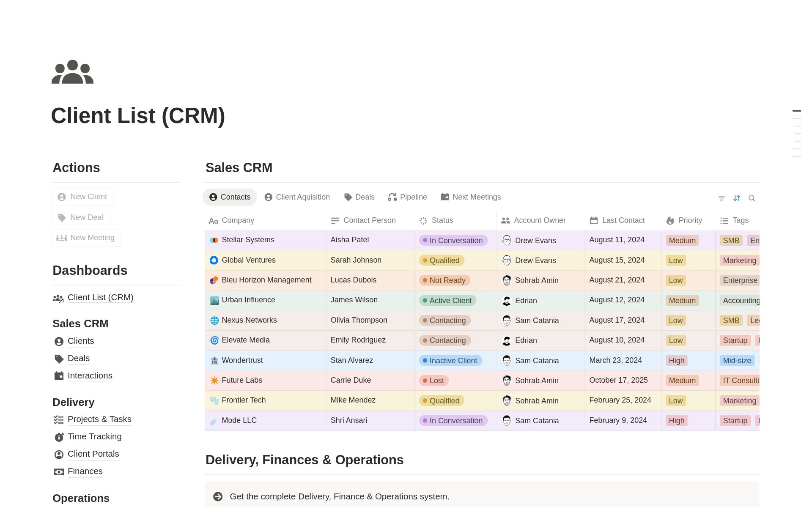The height and width of the screenshot is (507, 812).
Task: Click Sohrab Amin avatar in Future Labs row
Action: tap(507, 381)
